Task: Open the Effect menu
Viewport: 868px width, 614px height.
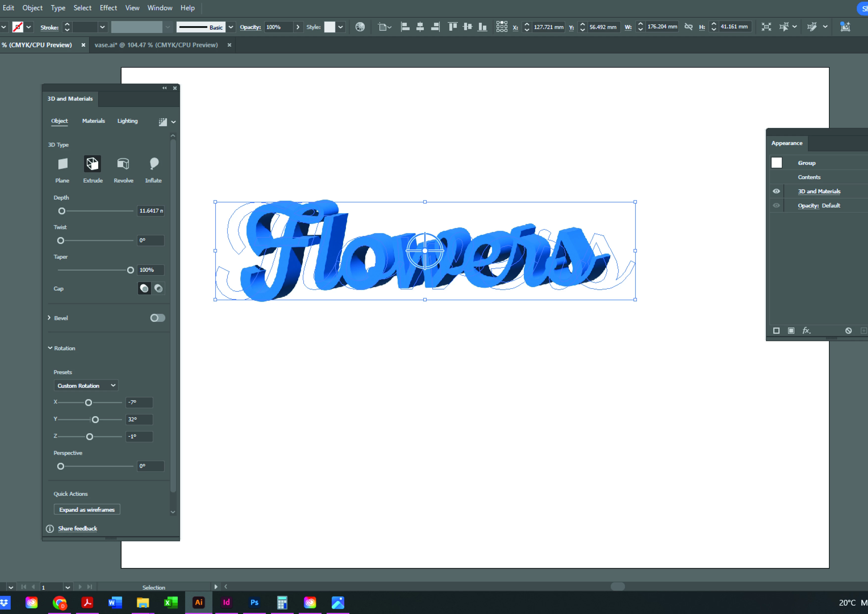Action: click(x=108, y=8)
